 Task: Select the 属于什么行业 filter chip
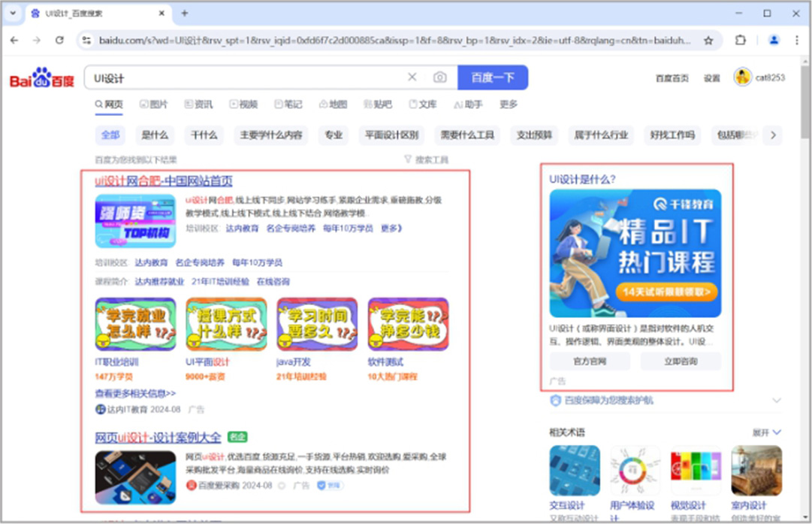(601, 135)
